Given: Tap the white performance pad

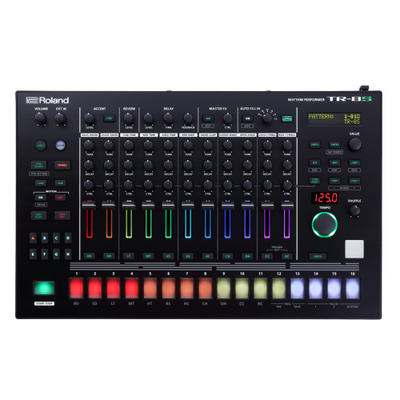Looking at the screenshot, I should [354, 249].
